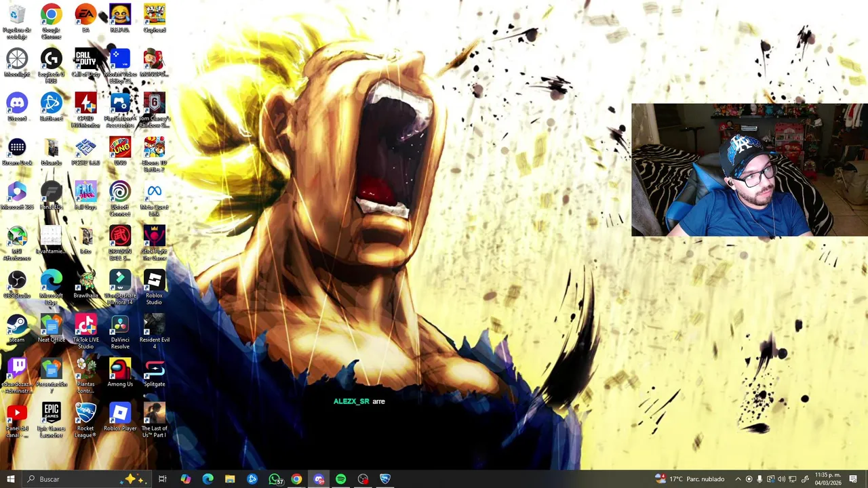Open Ubisoft Connect shortcut
This screenshot has height=488, width=868.
click(120, 199)
